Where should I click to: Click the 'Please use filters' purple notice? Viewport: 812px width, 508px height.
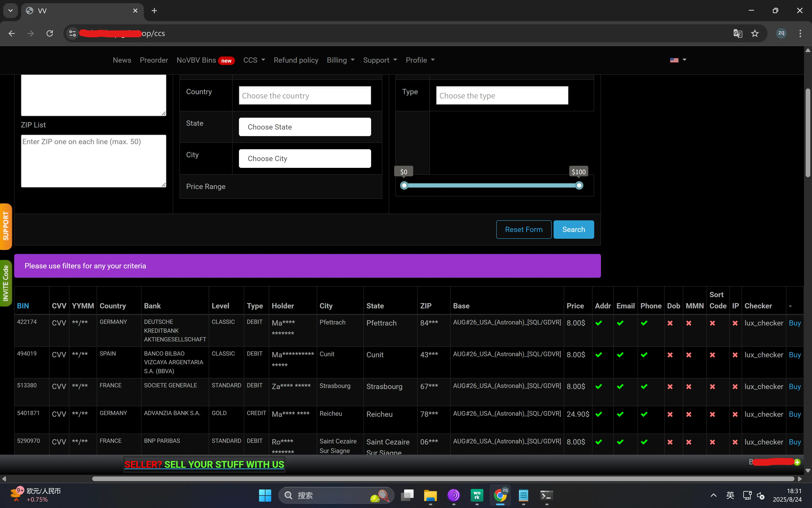[307, 266]
